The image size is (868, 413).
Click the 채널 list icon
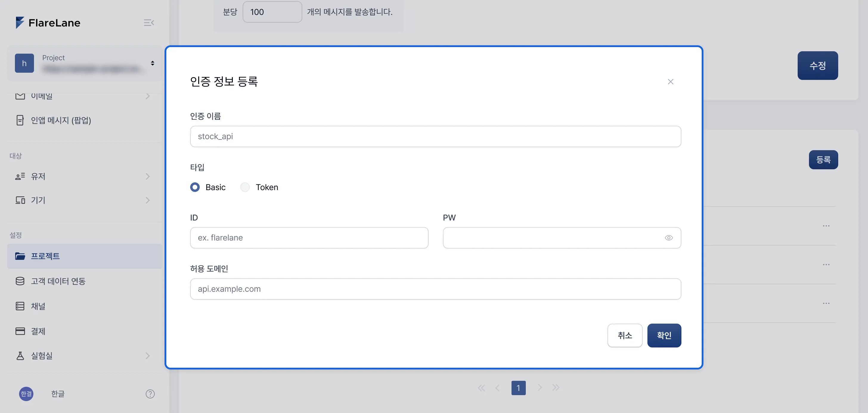click(x=20, y=306)
